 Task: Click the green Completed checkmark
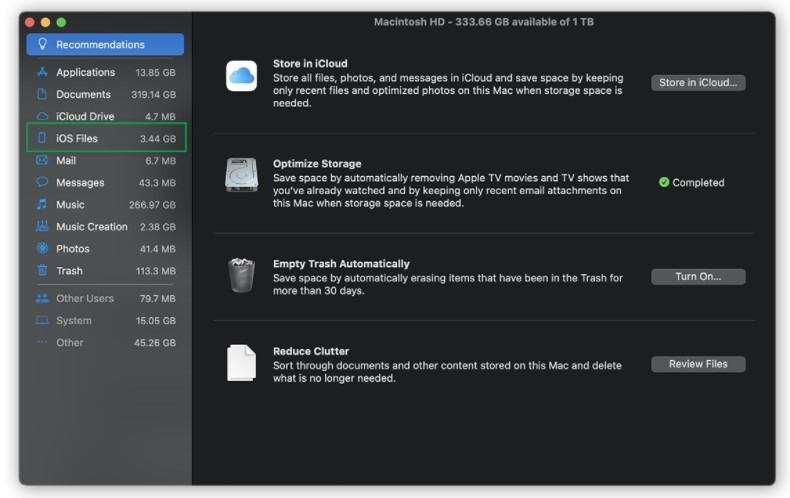click(664, 183)
